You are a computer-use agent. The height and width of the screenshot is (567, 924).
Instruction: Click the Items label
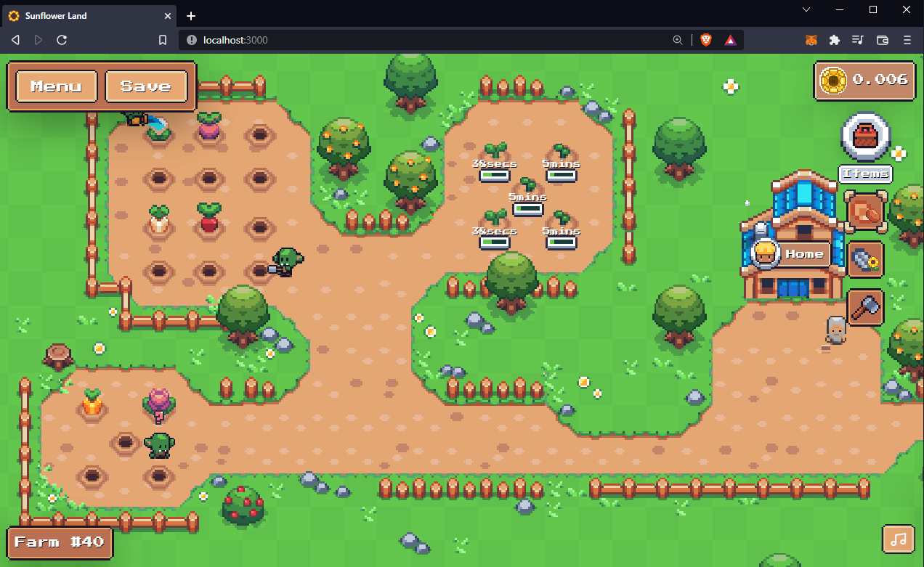tap(866, 174)
